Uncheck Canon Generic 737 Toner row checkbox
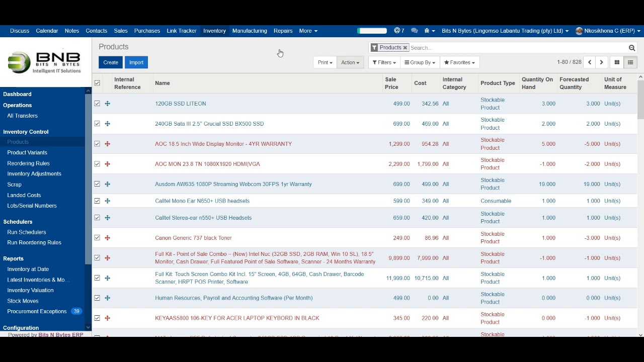 tap(97, 238)
